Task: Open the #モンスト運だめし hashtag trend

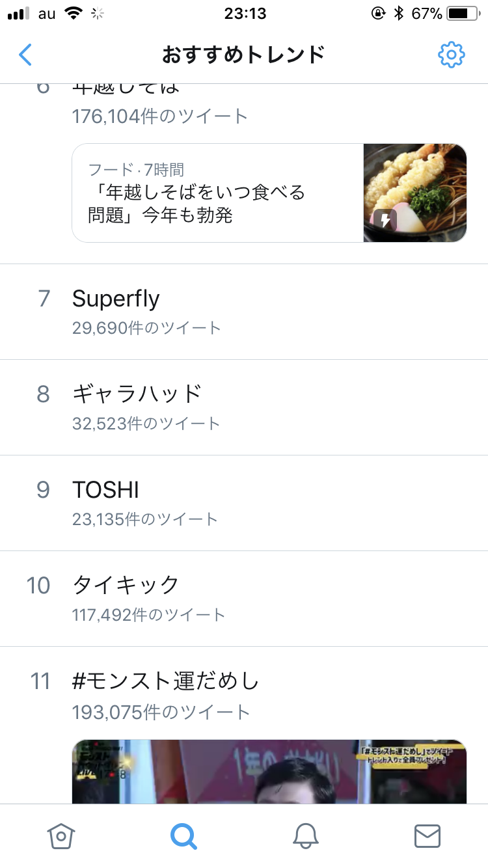Action: pos(166,681)
